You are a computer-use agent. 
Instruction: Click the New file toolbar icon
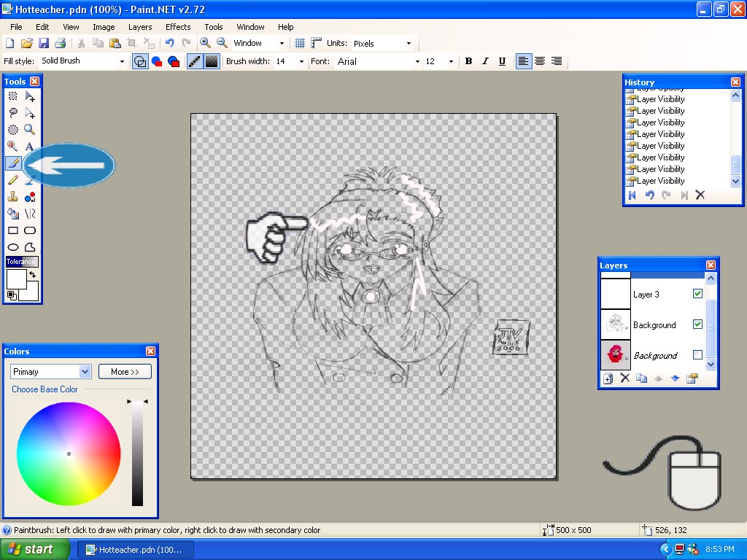coord(10,43)
